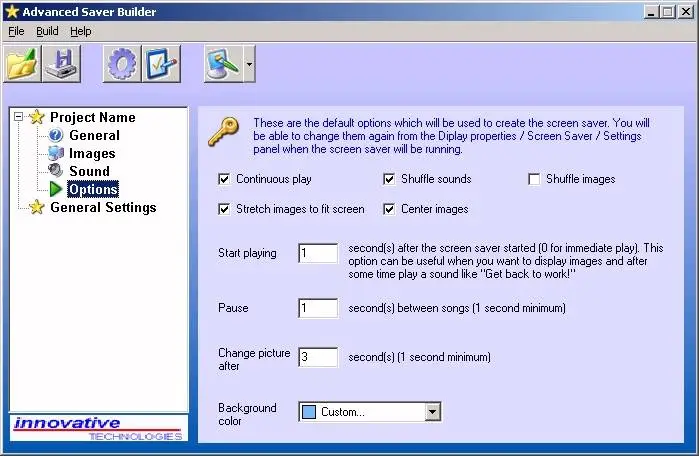
Task: Click the picture icon beside Images
Action: [56, 153]
